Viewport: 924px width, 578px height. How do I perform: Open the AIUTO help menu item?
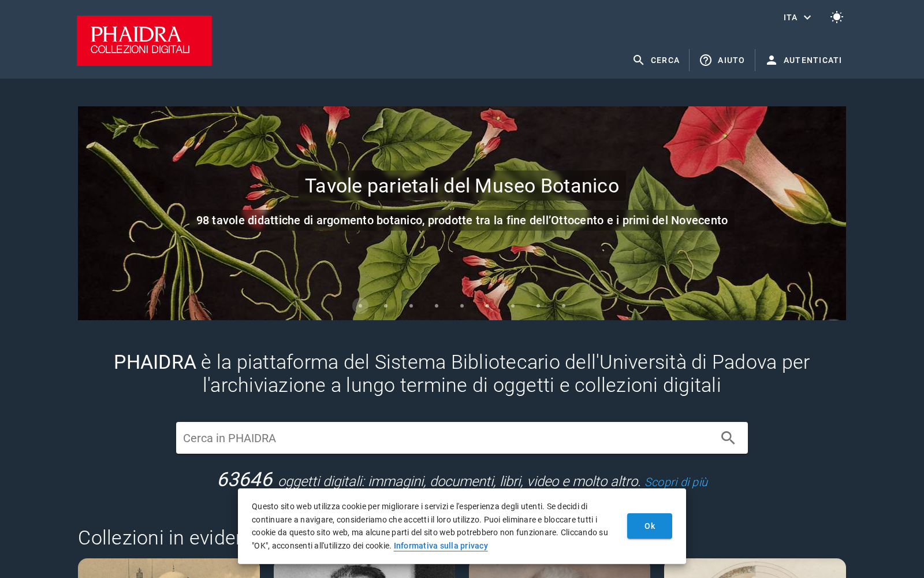(x=722, y=60)
